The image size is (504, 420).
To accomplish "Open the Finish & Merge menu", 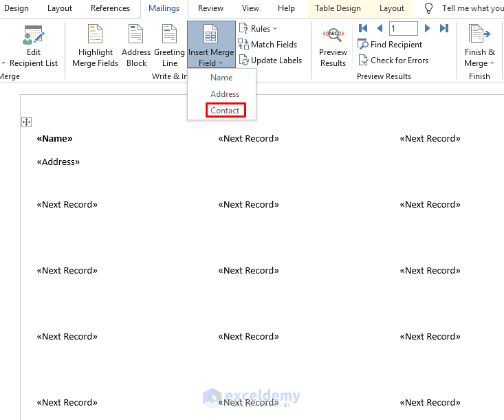I will pos(479,46).
